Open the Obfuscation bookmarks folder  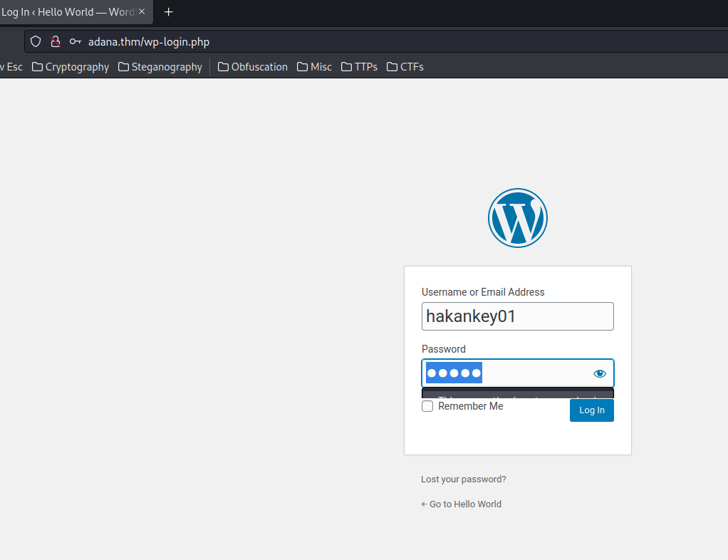253,67
